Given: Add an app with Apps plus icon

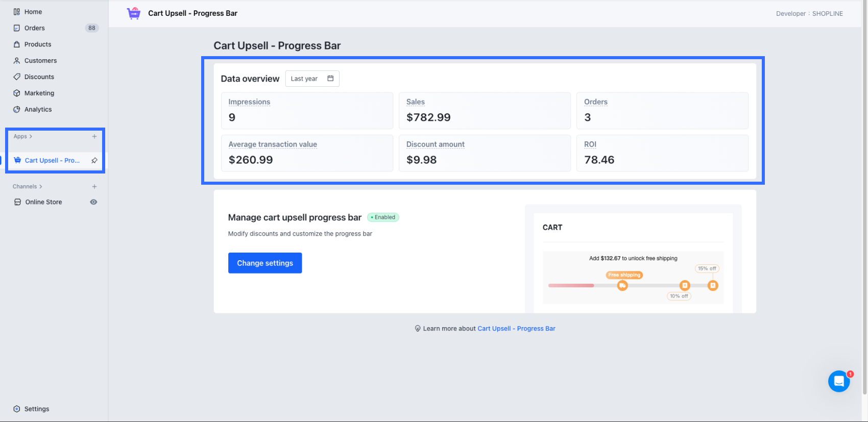Looking at the screenshot, I should (94, 136).
